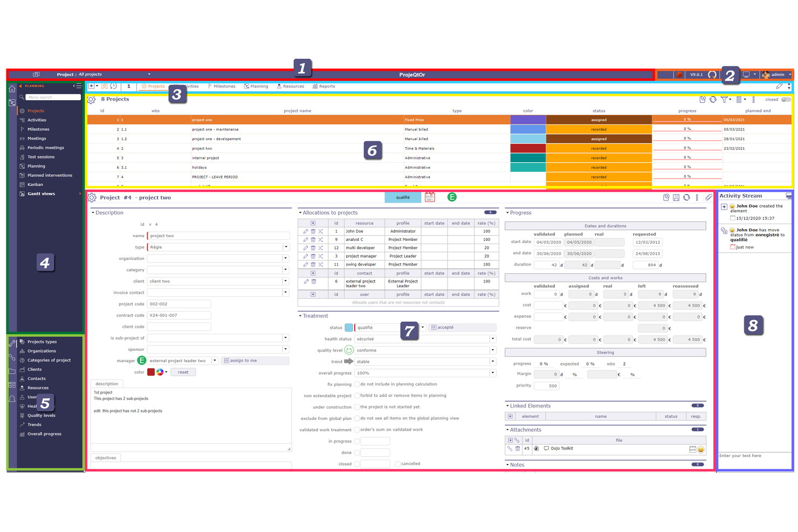Go to the home screen icon
Viewport: 798px width, 532px height.
[12, 89]
